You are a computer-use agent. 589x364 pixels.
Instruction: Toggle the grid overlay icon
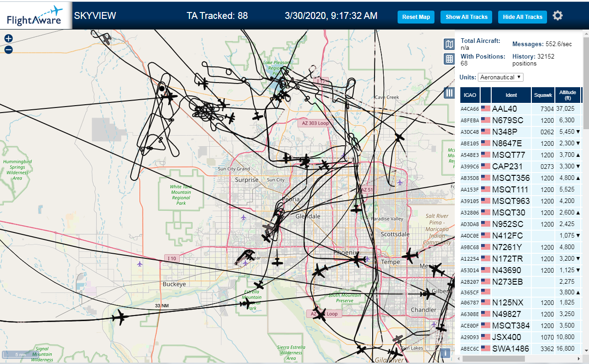pos(449,59)
